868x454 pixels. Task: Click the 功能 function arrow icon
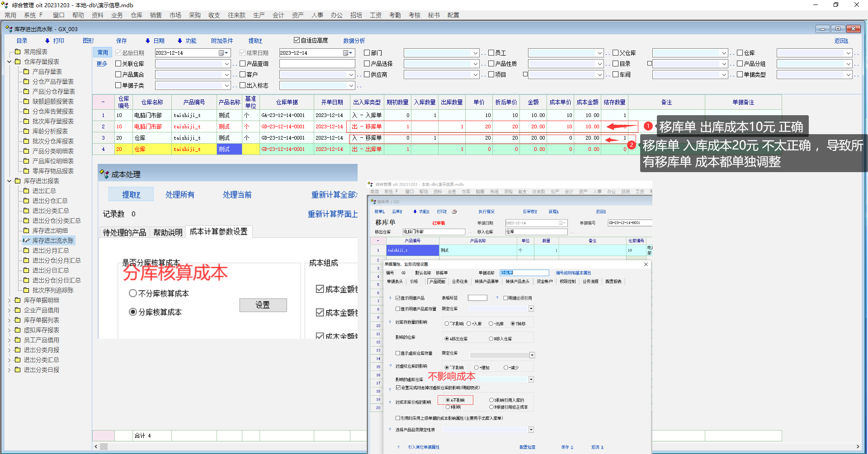click(x=179, y=41)
